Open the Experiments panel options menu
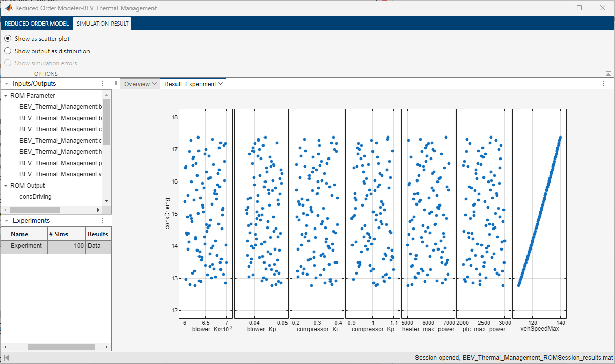The width and height of the screenshot is (615, 364). click(x=102, y=220)
